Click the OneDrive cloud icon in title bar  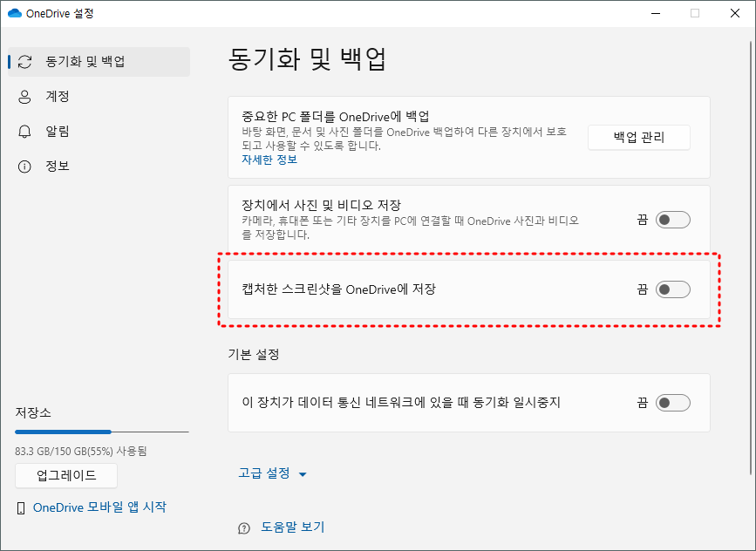(15, 13)
